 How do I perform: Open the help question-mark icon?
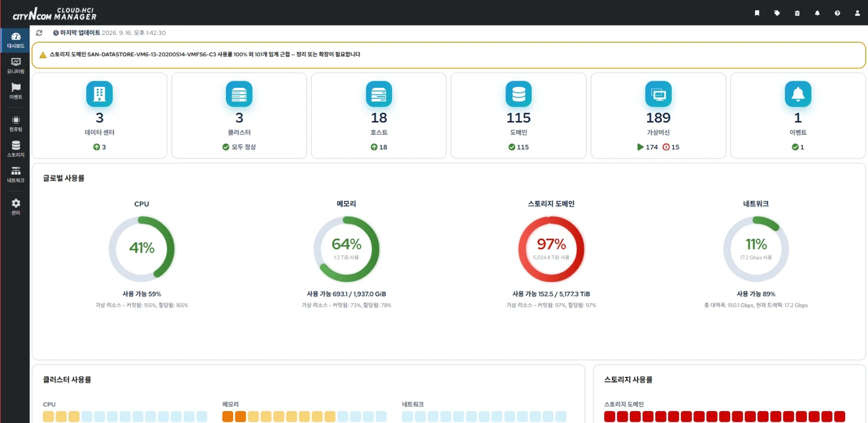837,13
